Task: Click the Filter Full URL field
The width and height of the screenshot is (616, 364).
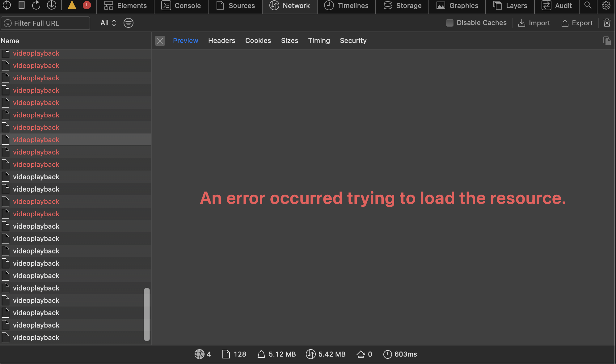Action: (x=46, y=23)
